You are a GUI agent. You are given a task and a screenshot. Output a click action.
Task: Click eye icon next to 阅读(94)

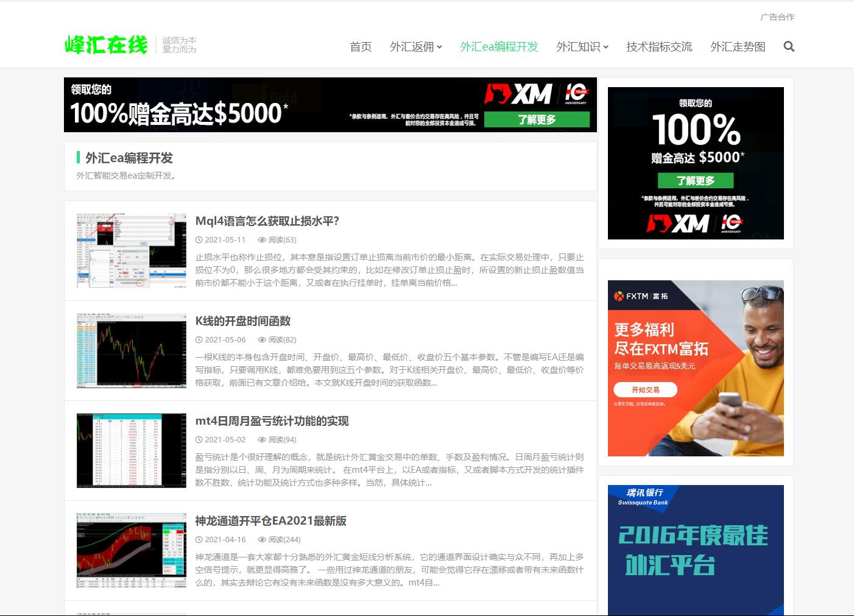pyautogui.click(x=262, y=440)
